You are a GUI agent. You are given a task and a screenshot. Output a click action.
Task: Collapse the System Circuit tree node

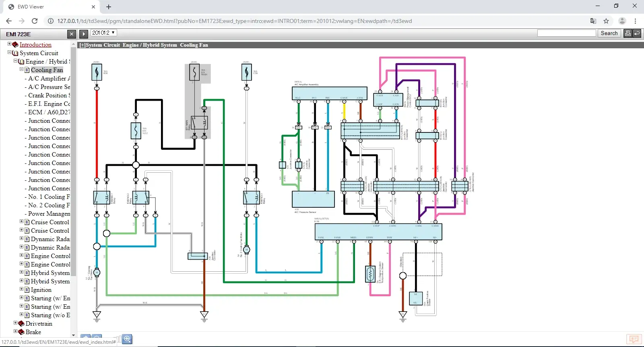click(x=10, y=52)
